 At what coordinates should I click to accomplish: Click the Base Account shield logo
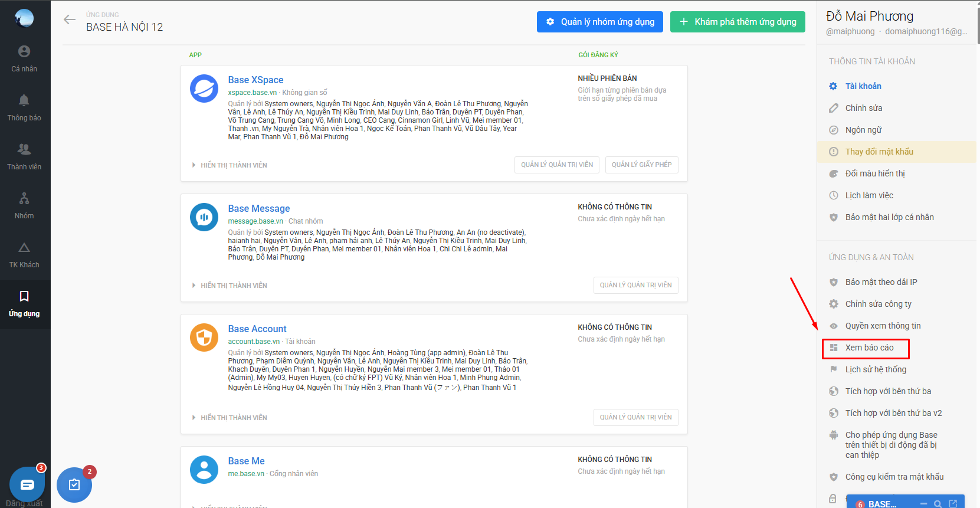[204, 337]
